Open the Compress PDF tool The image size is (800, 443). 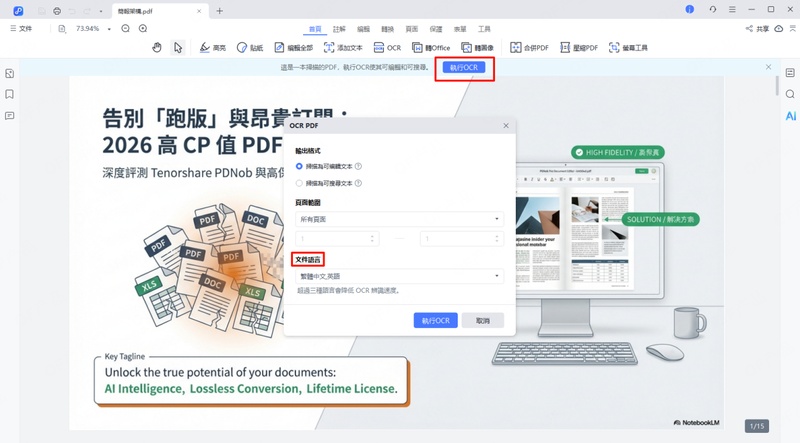[579, 47]
